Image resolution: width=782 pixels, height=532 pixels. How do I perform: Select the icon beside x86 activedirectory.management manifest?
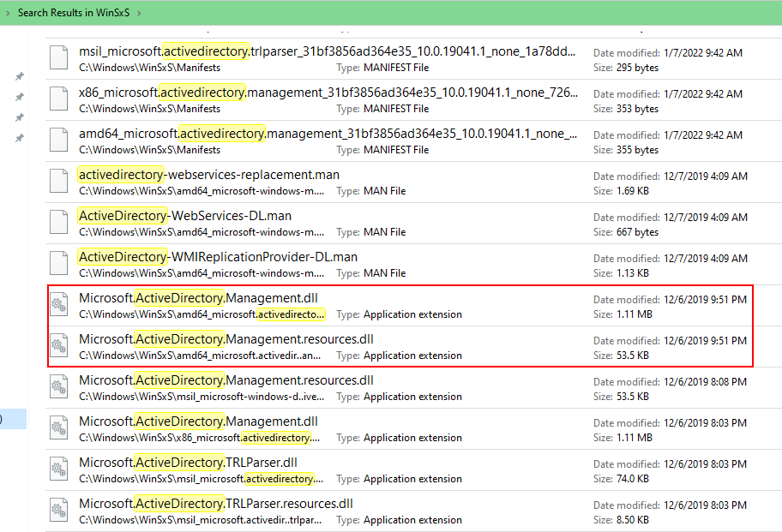pos(58,100)
